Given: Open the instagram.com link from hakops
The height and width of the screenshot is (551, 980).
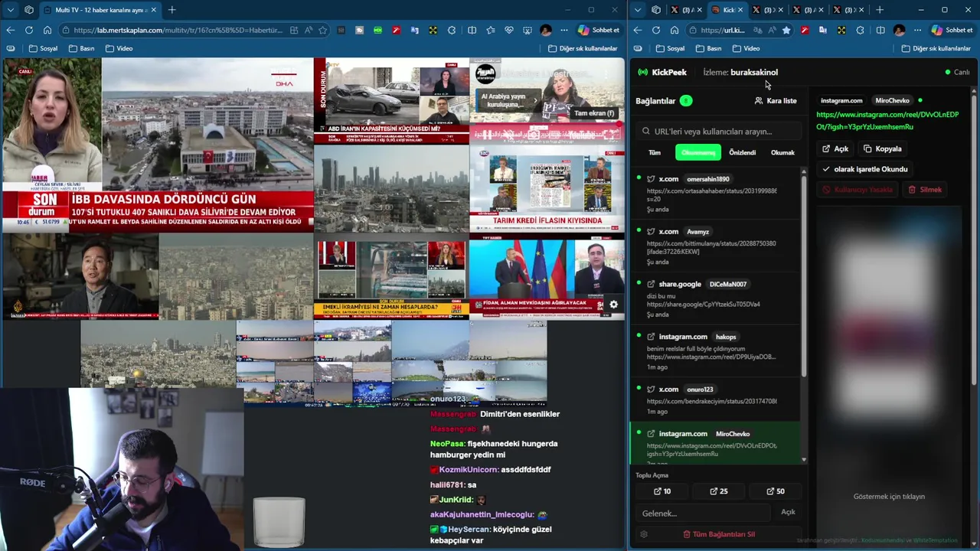Looking at the screenshot, I should (x=715, y=352).
